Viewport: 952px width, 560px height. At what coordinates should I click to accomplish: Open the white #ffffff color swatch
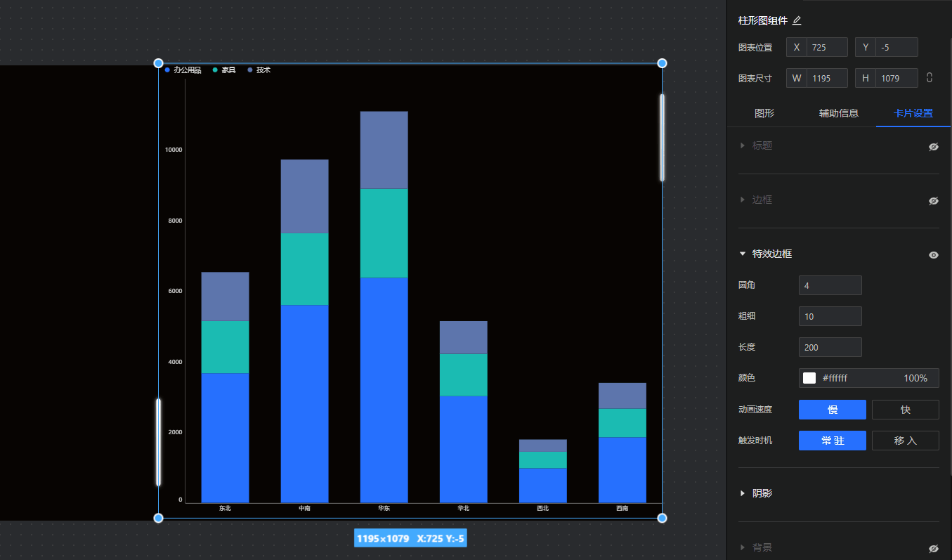pyautogui.click(x=809, y=378)
